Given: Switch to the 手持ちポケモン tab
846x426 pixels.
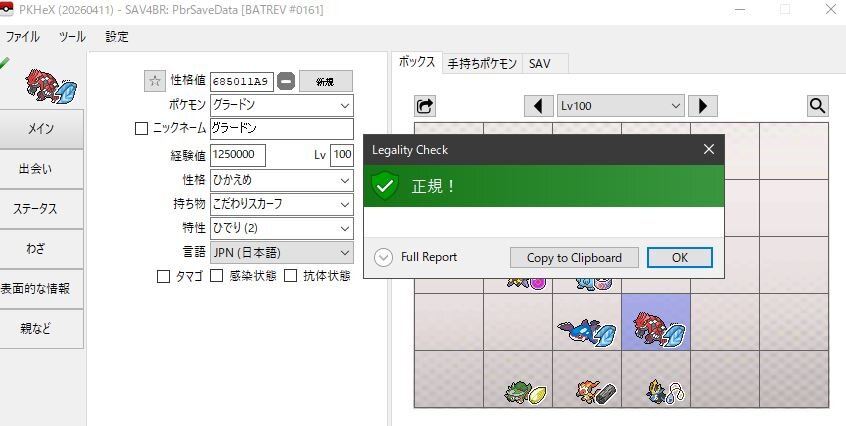Looking at the screenshot, I should pos(481,63).
